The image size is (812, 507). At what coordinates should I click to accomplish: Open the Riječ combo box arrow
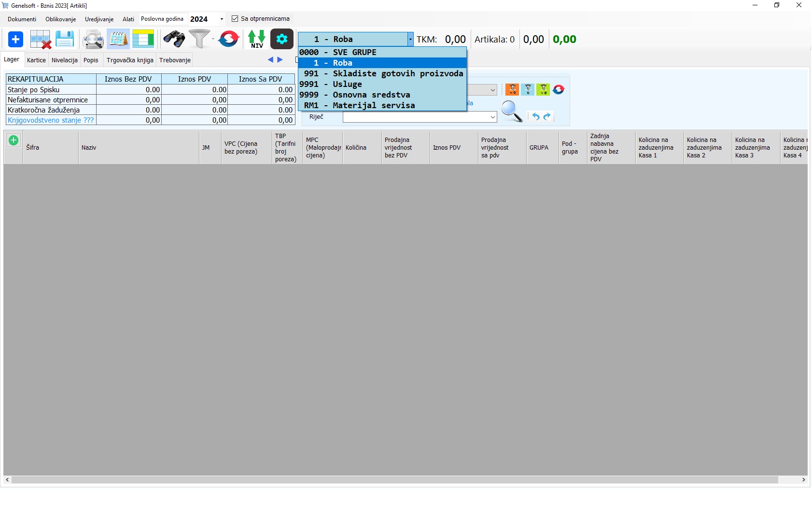click(492, 117)
